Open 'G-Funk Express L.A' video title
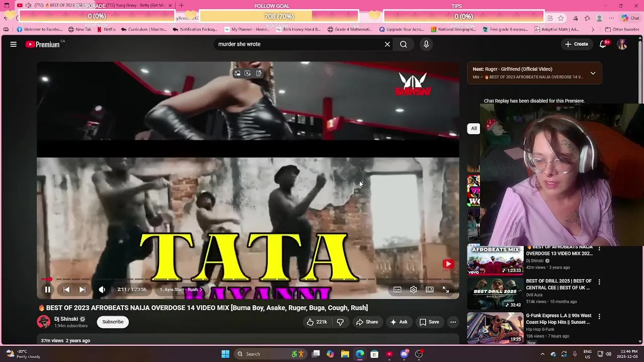This screenshot has height=362, width=644. 559,319
